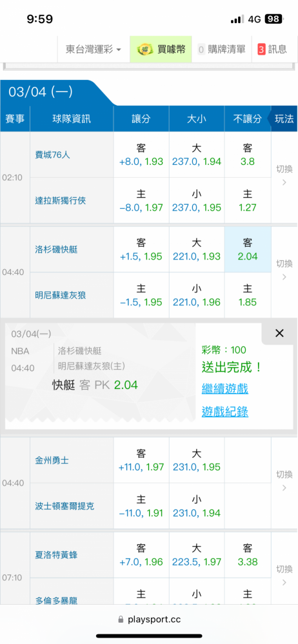
Task: Select 讓分 column header
Action: pos(141,119)
